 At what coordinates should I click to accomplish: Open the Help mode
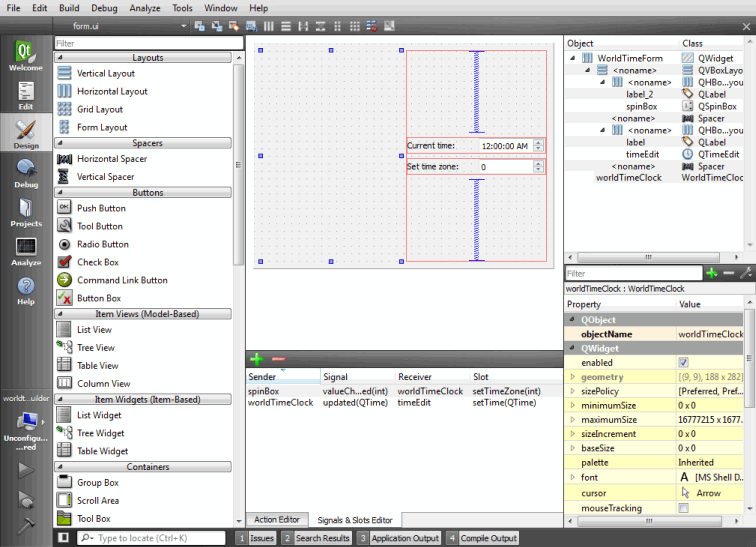coord(26,290)
